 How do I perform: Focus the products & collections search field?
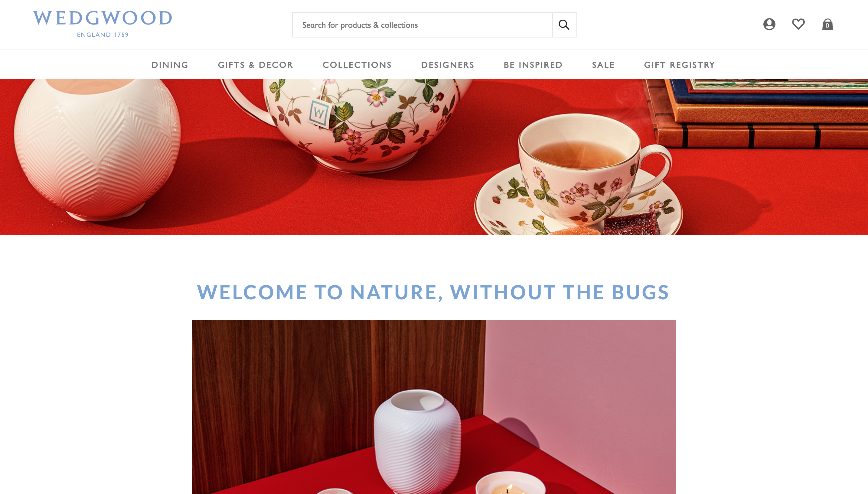(x=423, y=25)
